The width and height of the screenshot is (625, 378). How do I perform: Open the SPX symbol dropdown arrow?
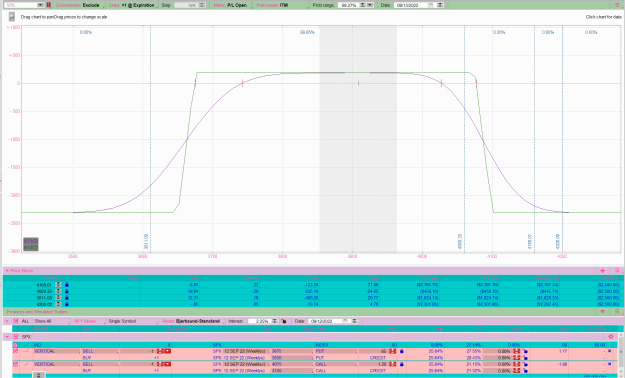41,5
